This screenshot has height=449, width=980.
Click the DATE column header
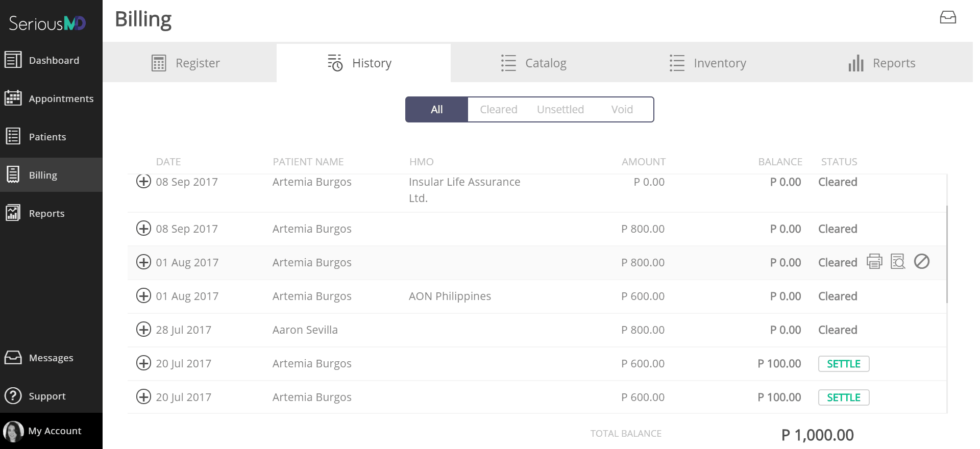point(168,162)
